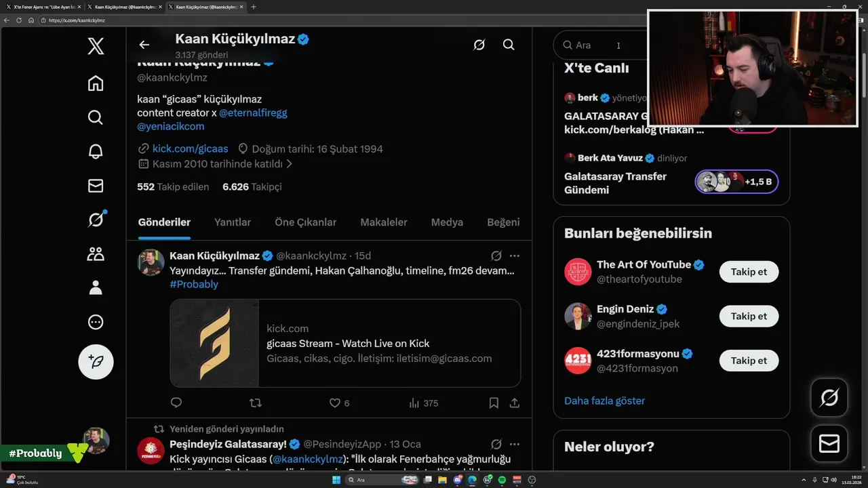Viewport: 868px width, 488px height.
Task: Go back using the profile header arrow
Action: 144,45
